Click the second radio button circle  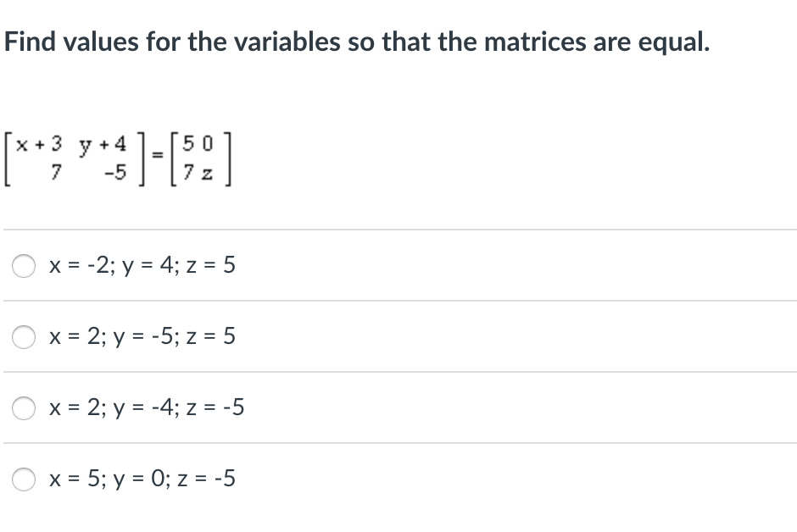click(23, 336)
